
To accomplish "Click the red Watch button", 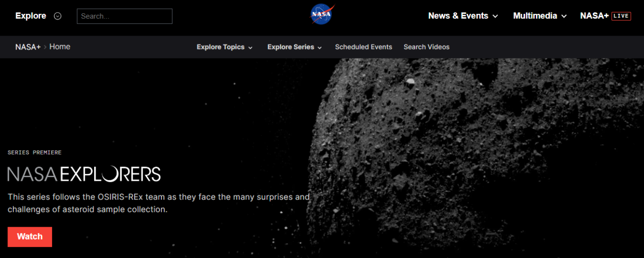I will [30, 237].
